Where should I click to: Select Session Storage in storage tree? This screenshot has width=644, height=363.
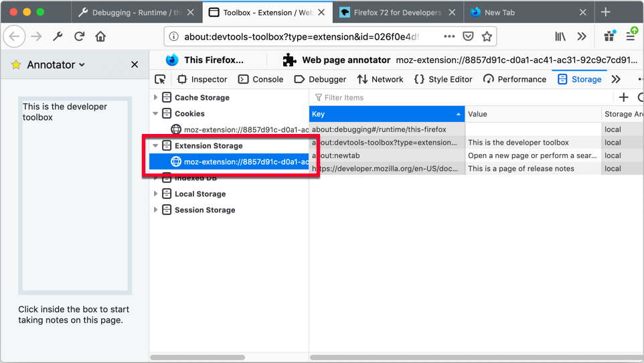pos(205,210)
